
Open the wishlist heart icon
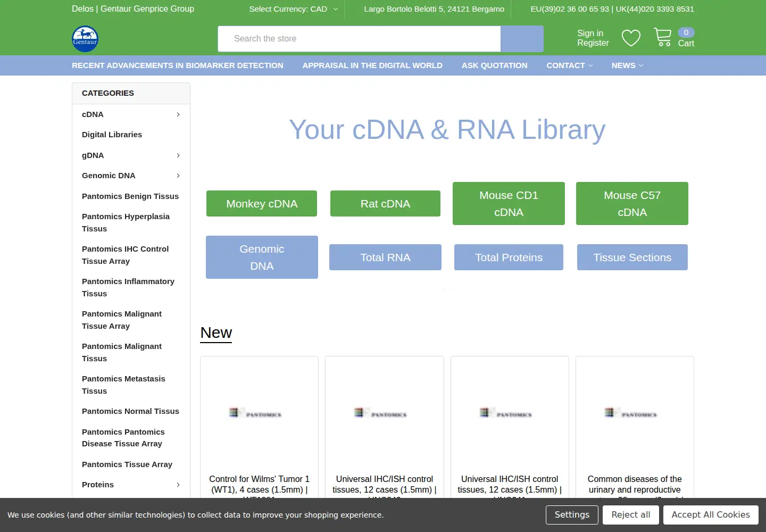coord(631,38)
